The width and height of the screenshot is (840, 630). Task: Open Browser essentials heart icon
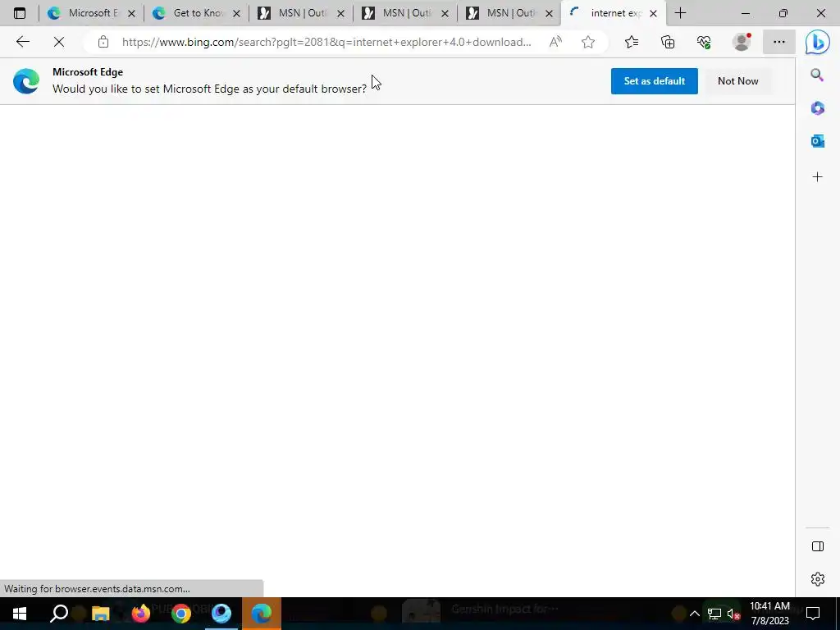point(704,42)
